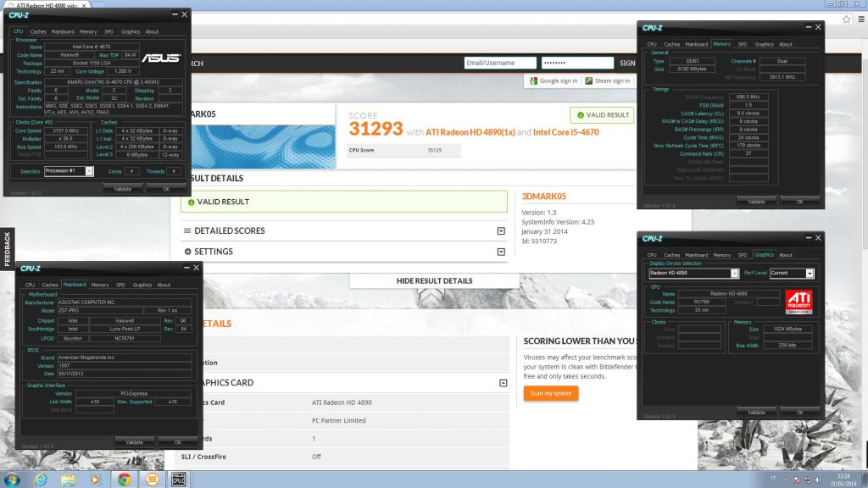Click the 'PC Partner Limited' vendor text

339,420
